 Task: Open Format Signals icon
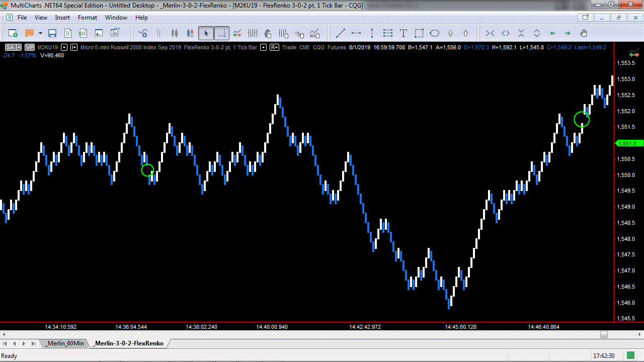click(299, 34)
